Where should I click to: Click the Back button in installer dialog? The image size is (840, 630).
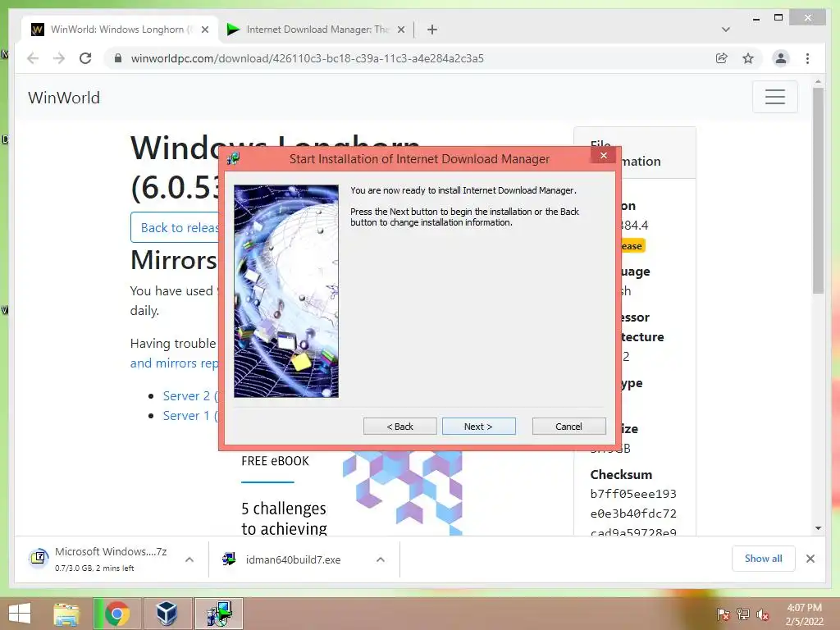tap(399, 427)
